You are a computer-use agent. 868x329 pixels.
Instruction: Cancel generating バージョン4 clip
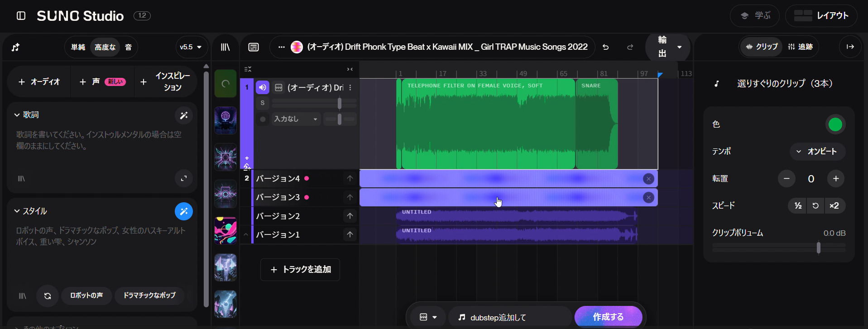[x=649, y=179]
